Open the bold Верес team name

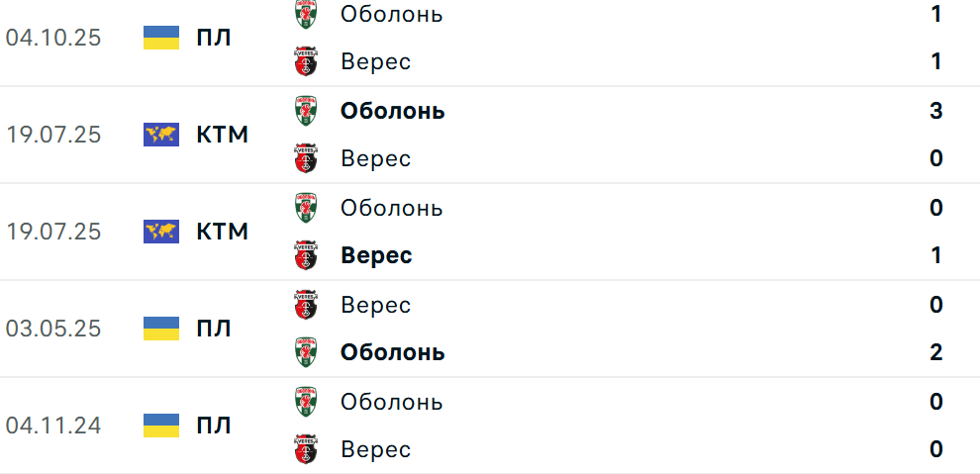pyautogui.click(x=376, y=255)
